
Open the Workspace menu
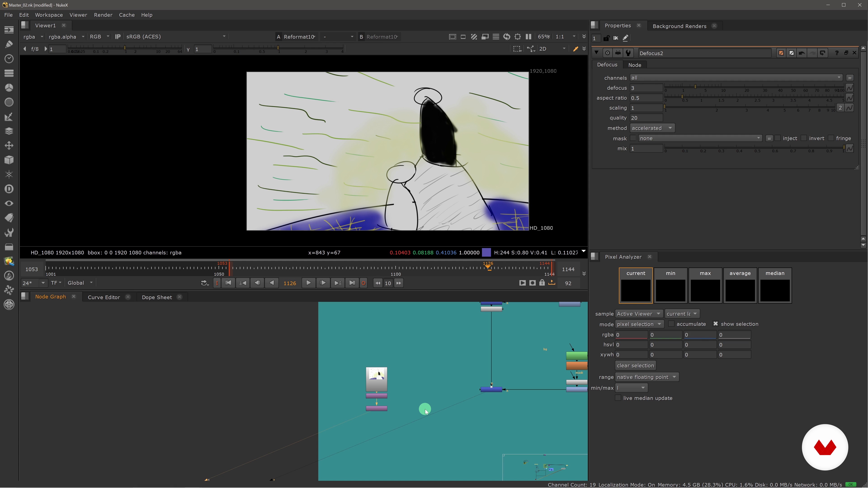pyautogui.click(x=49, y=15)
